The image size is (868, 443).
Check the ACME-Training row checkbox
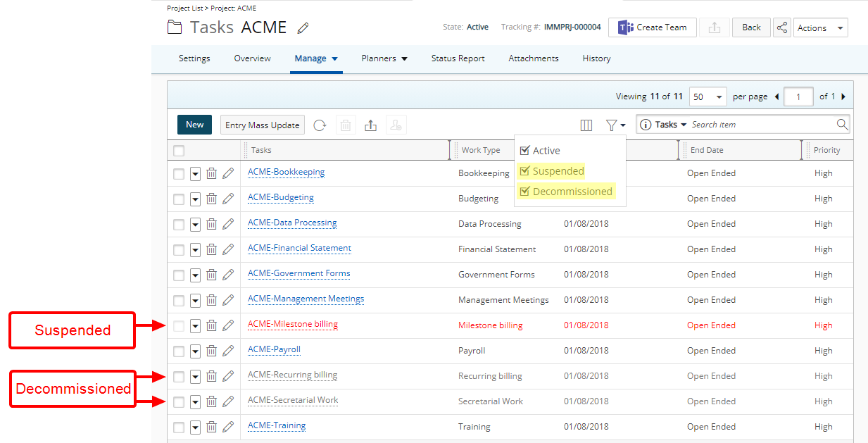click(179, 428)
